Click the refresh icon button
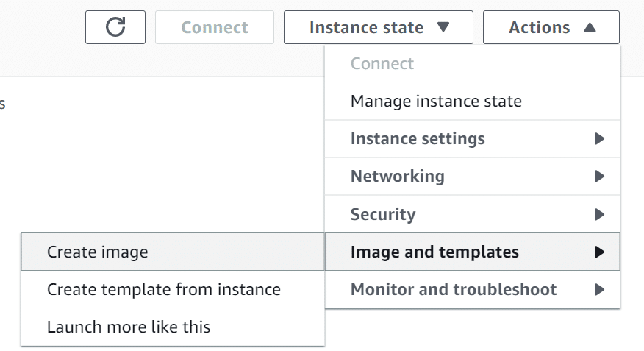 tap(115, 27)
